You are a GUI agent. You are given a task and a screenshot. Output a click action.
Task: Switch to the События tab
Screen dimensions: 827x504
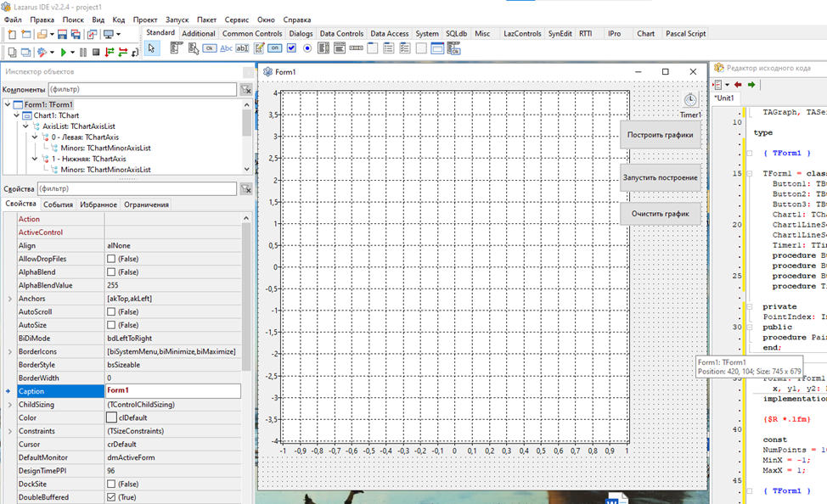[x=58, y=204]
